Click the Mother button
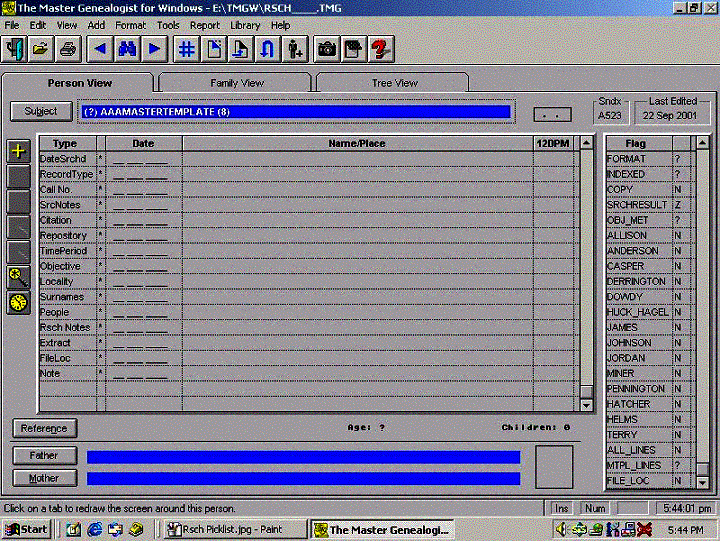This screenshot has height=541, width=720. [44, 478]
